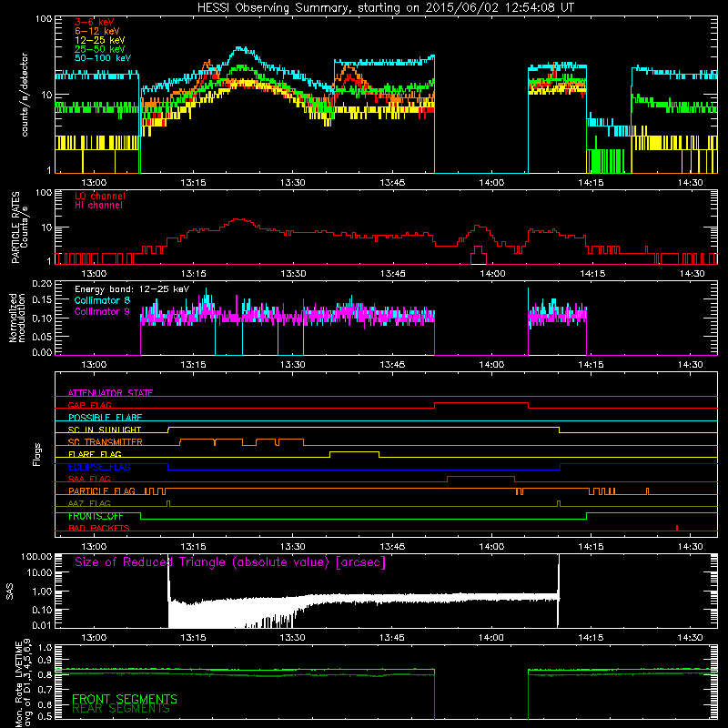Click the 14:00 tick of the particle rates plot
Screen dimensions: 728x728
tap(492, 273)
